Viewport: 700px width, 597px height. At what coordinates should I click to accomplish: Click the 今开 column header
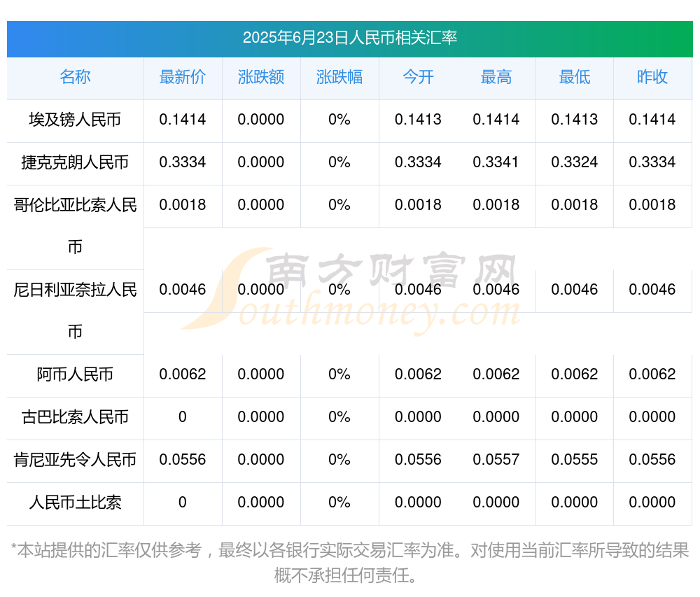click(x=418, y=77)
